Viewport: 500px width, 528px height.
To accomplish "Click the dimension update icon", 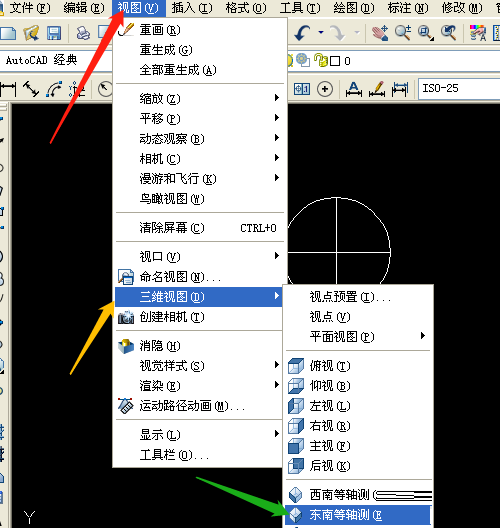I will click(400, 89).
